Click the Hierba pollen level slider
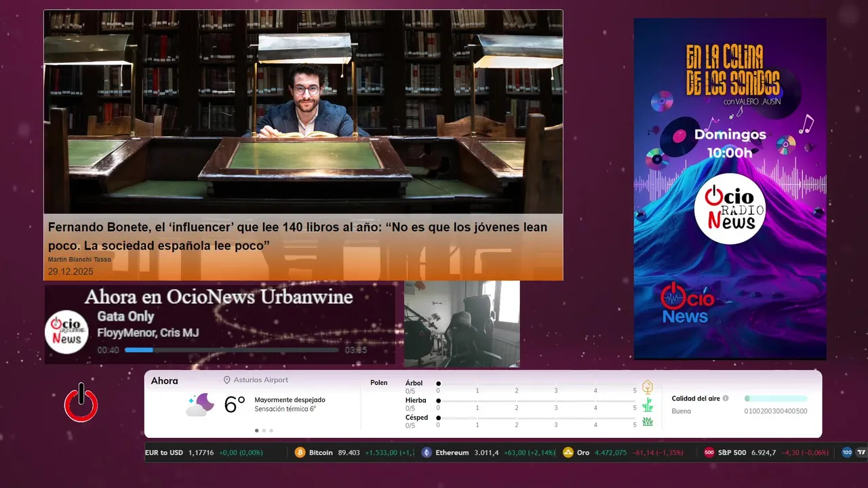 coord(536,401)
